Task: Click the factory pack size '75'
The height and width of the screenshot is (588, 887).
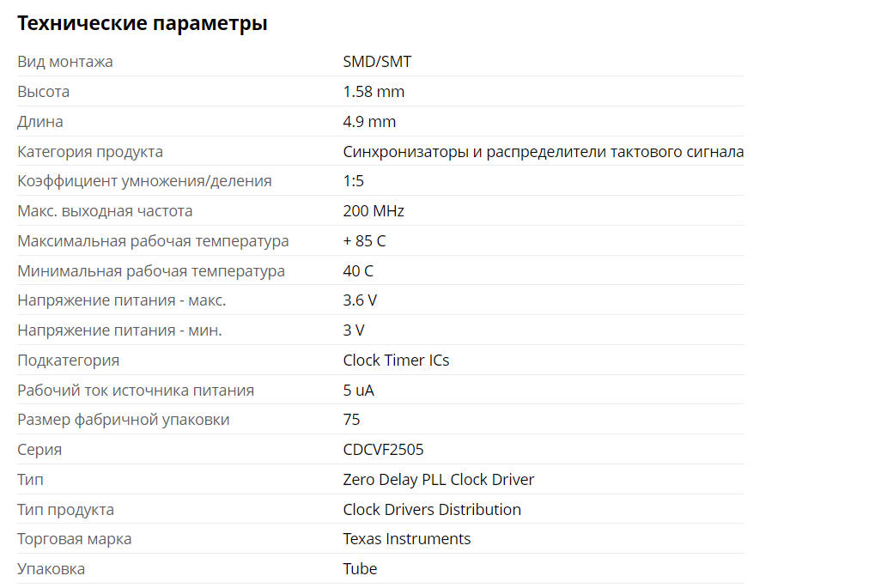Action: (351, 420)
